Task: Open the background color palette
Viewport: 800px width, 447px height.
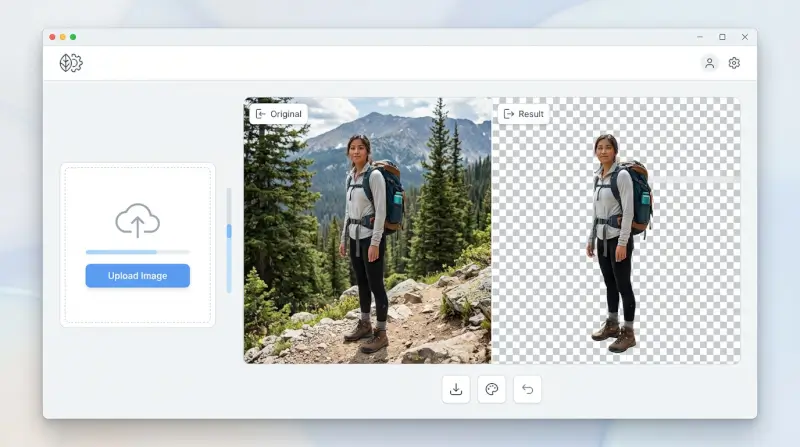Action: coord(491,389)
